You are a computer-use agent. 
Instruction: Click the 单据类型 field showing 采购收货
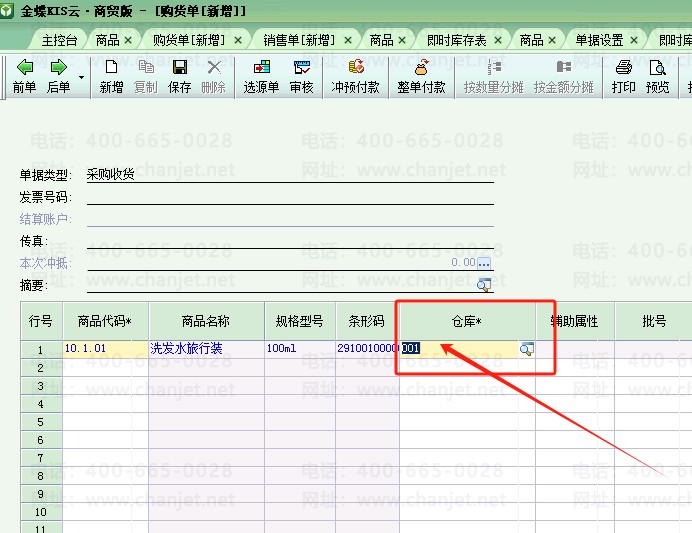point(290,175)
